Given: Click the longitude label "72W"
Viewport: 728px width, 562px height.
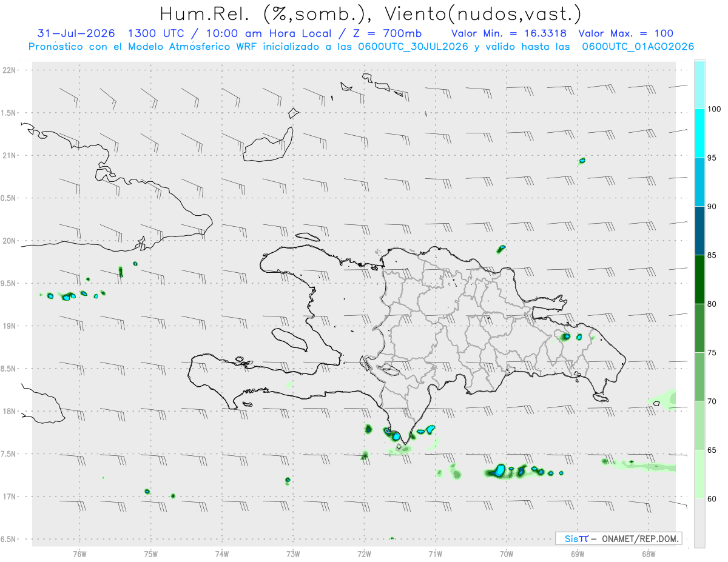Looking at the screenshot, I should (365, 554).
